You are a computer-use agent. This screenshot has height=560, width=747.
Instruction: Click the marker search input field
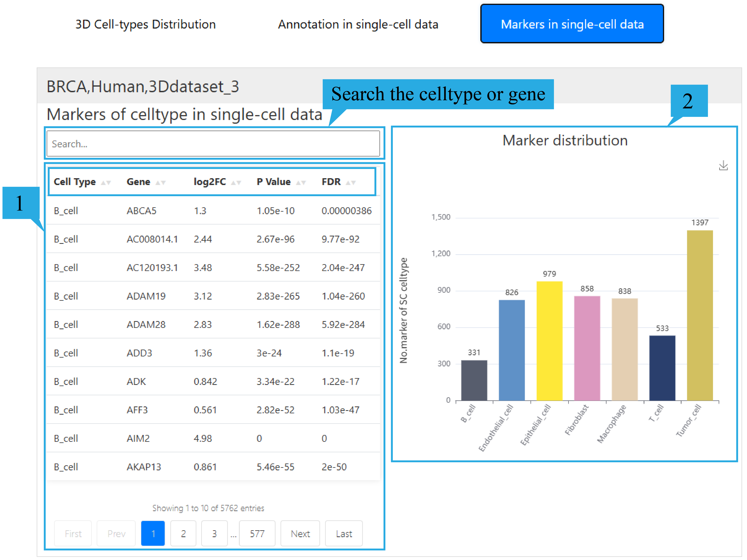pos(213,144)
